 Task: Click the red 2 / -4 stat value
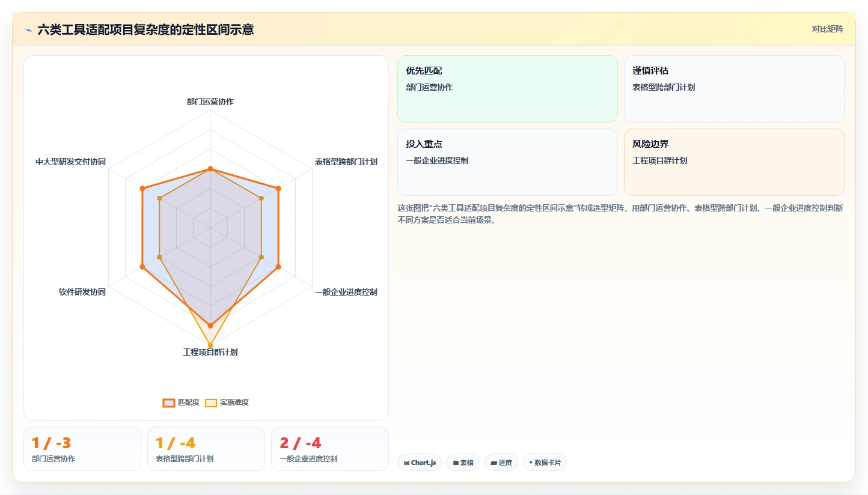(301, 443)
